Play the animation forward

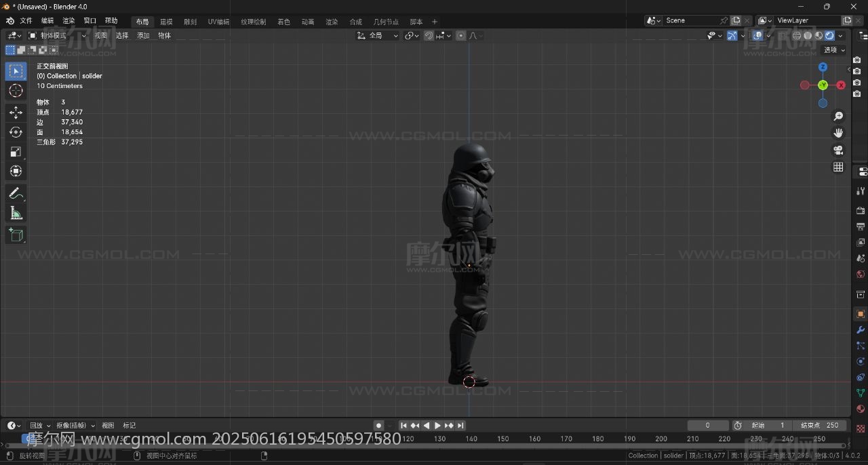437,426
